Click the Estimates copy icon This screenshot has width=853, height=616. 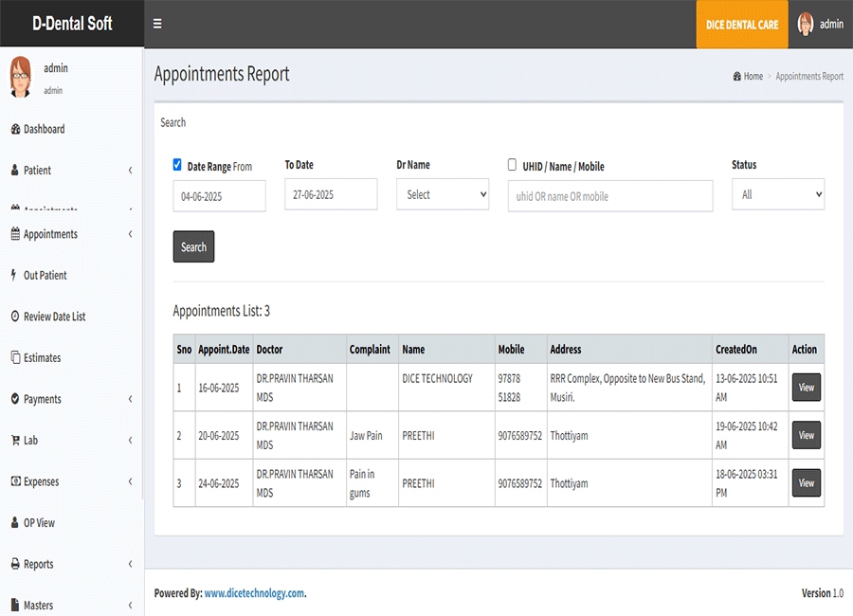click(15, 358)
